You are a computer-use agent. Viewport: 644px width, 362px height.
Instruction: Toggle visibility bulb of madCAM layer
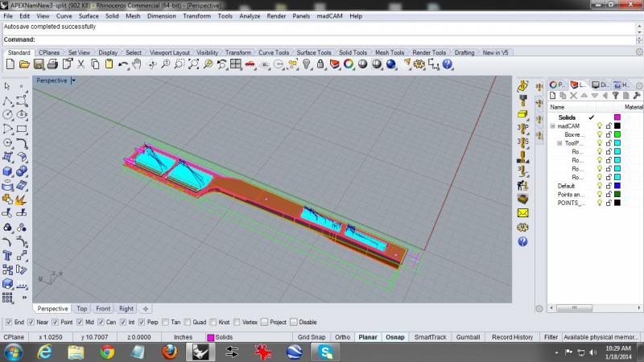(600, 126)
